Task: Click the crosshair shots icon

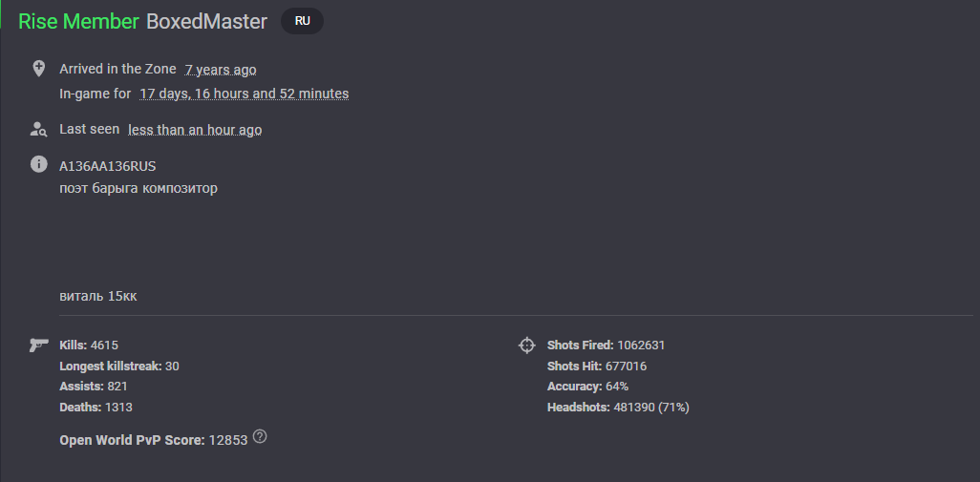Action: coord(527,345)
